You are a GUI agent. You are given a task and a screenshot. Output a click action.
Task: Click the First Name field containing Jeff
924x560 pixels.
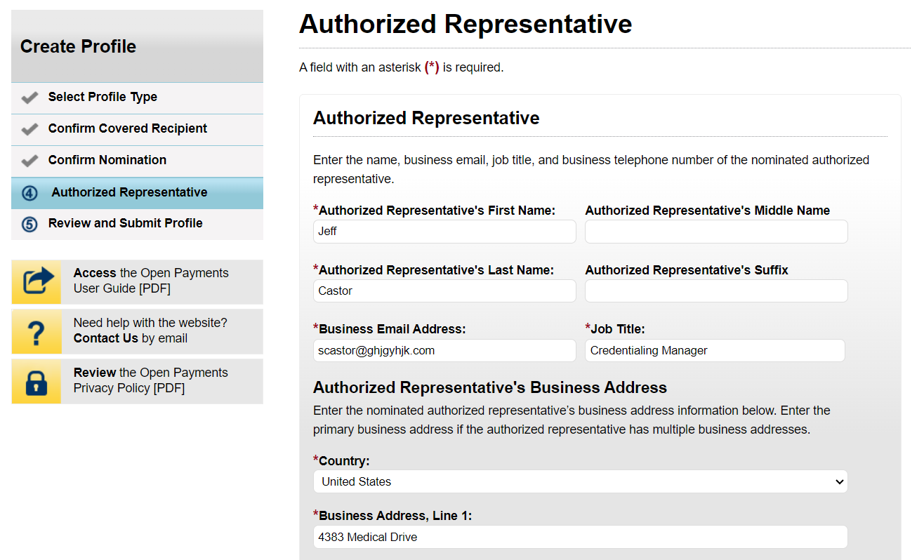tap(444, 232)
